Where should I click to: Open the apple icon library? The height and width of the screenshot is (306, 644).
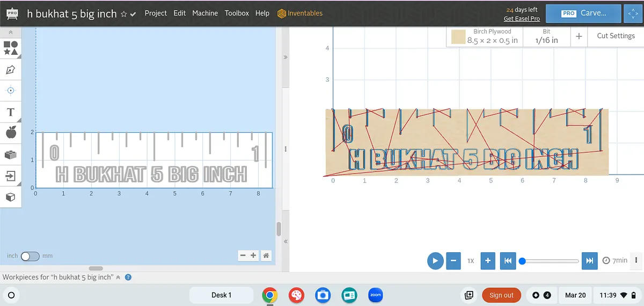click(x=11, y=133)
